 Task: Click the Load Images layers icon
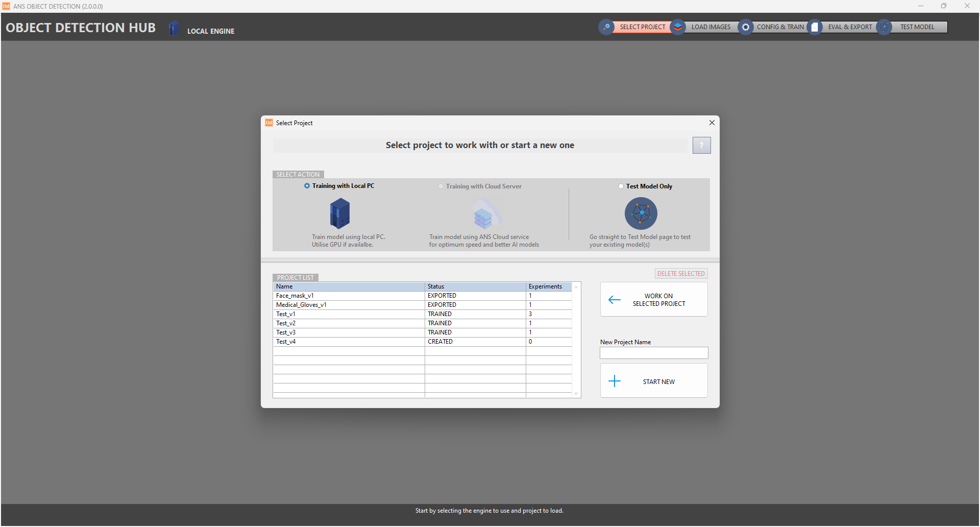pyautogui.click(x=678, y=27)
